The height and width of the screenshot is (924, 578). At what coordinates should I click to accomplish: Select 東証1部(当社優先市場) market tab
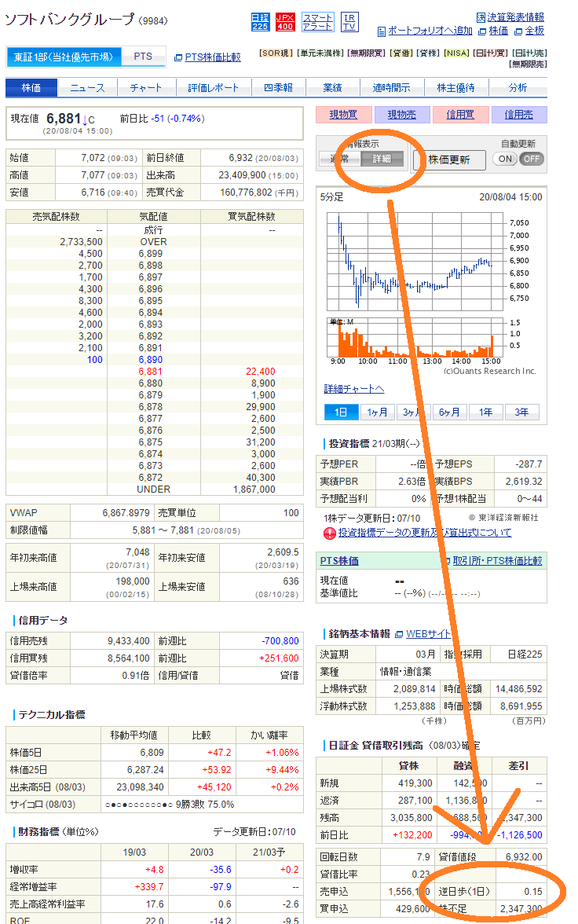[x=64, y=57]
